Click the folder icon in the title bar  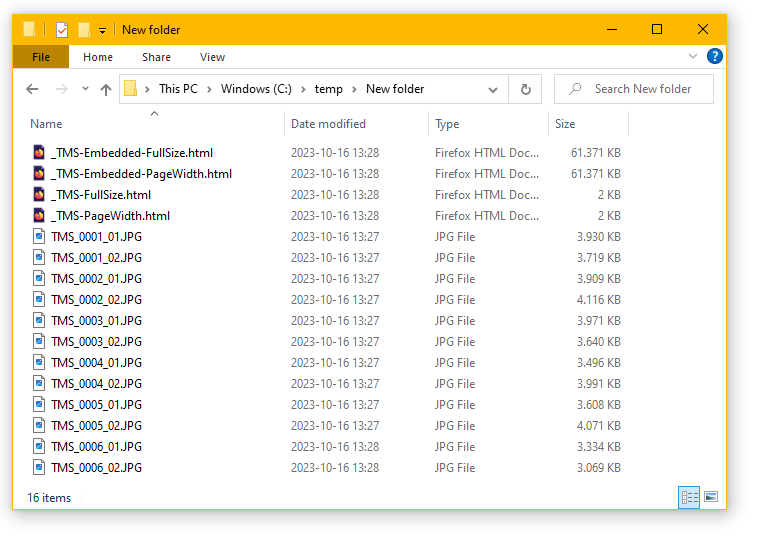(x=30, y=30)
